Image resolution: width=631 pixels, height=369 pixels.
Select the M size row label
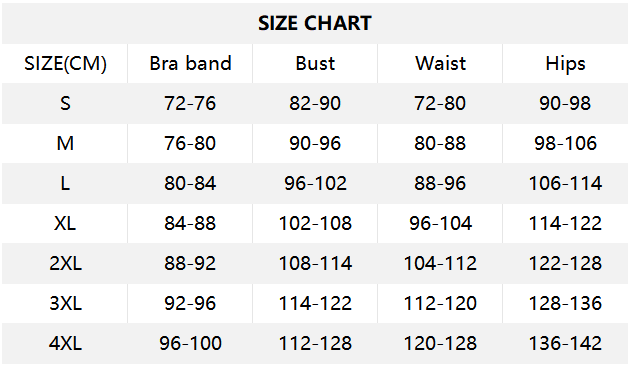coord(65,143)
